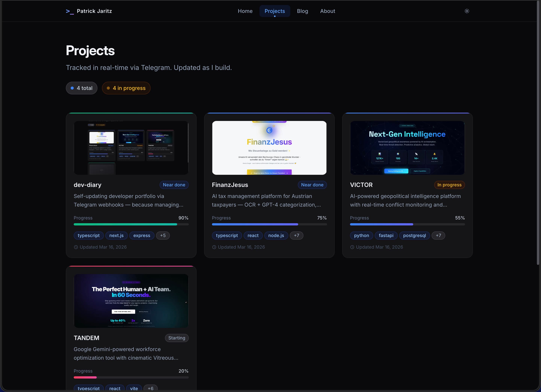This screenshot has width=541, height=392.
Task: Click VICTOR's 55% progress bar
Action: 407,224
